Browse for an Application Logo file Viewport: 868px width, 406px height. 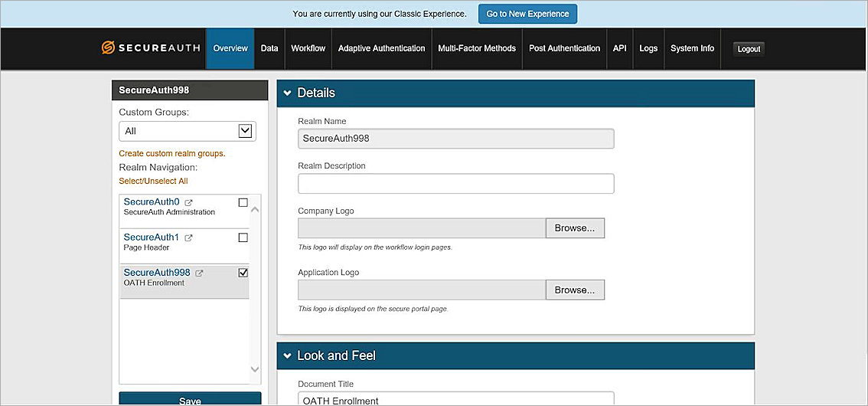click(x=575, y=290)
